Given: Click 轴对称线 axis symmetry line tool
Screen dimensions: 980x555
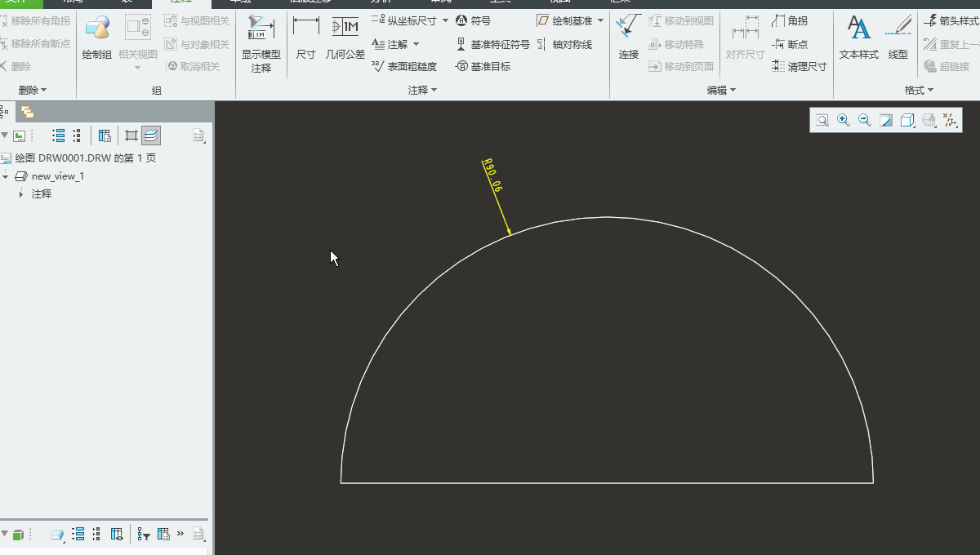Looking at the screenshot, I should click(x=564, y=44).
